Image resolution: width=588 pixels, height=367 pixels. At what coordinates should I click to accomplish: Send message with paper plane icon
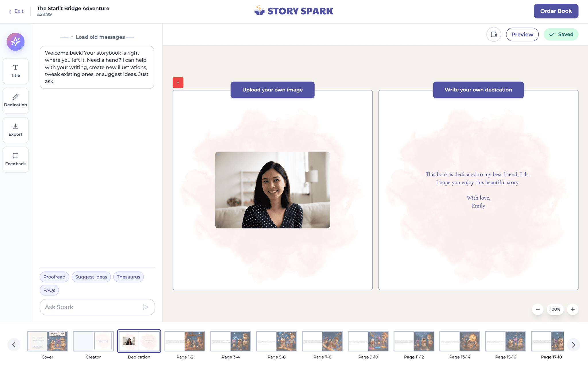pos(146,307)
